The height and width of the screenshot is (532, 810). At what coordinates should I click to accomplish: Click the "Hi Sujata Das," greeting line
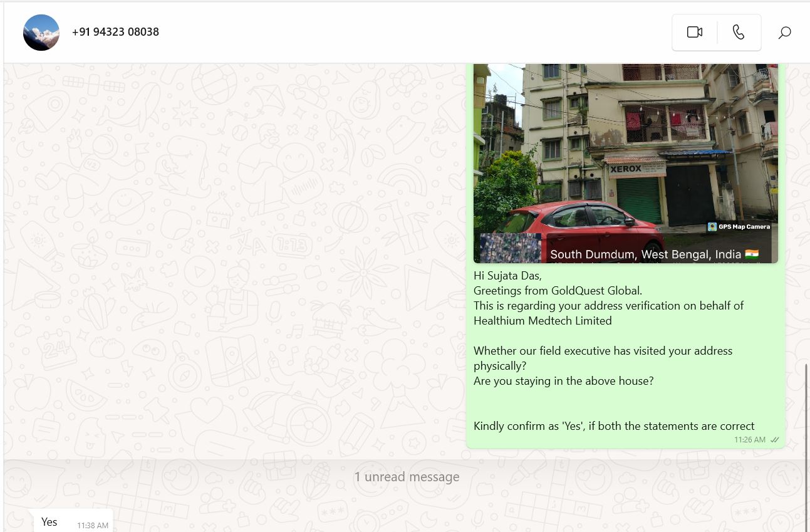[507, 276]
